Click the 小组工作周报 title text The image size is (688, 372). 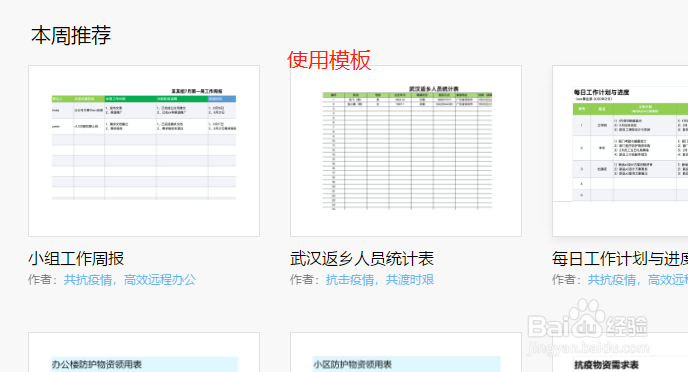coord(76,259)
